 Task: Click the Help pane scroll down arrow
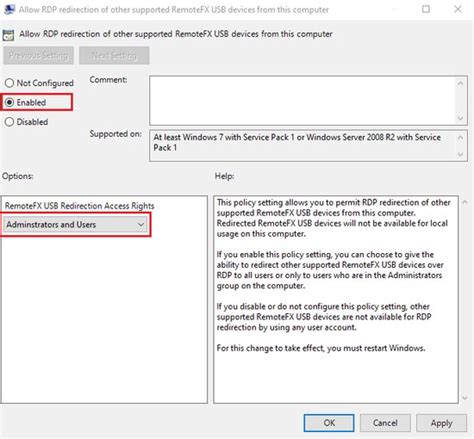click(465, 398)
